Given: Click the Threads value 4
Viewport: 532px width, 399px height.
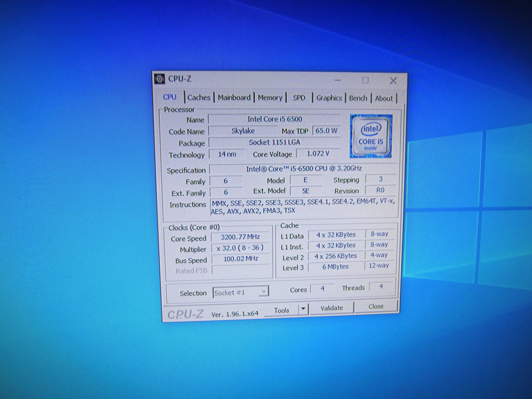Looking at the screenshot, I should 381,286.
